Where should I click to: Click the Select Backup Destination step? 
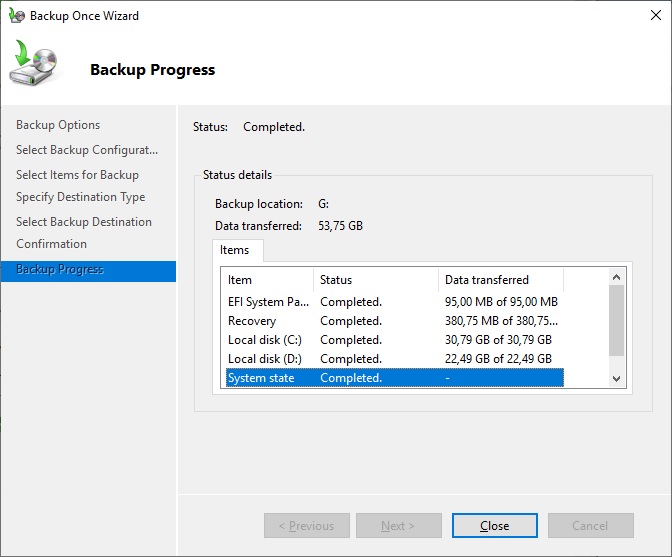tap(84, 222)
